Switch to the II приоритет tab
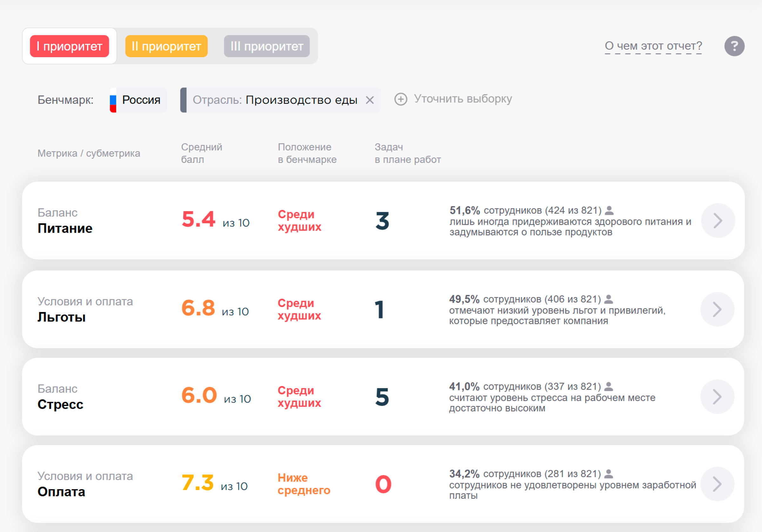This screenshot has width=762, height=532. [x=166, y=46]
